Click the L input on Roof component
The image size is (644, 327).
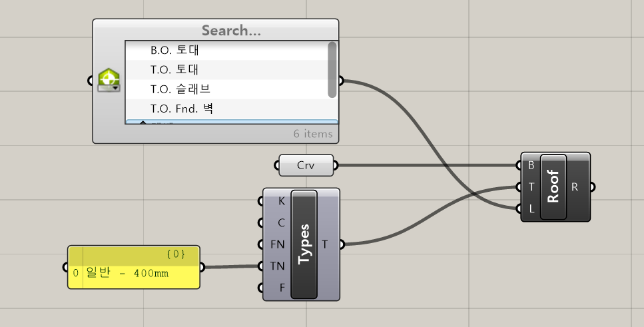531,208
